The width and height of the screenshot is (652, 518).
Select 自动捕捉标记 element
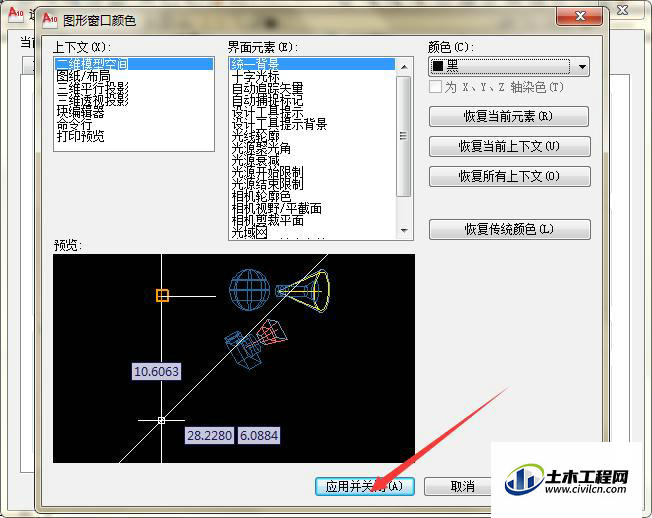[x=267, y=100]
